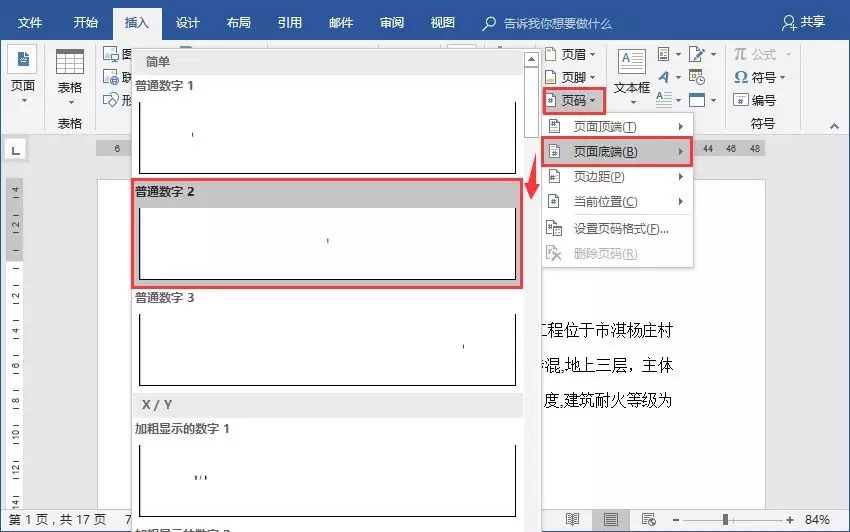Click the Object icon in Text group
This screenshot has width=850, height=532.
[697, 100]
